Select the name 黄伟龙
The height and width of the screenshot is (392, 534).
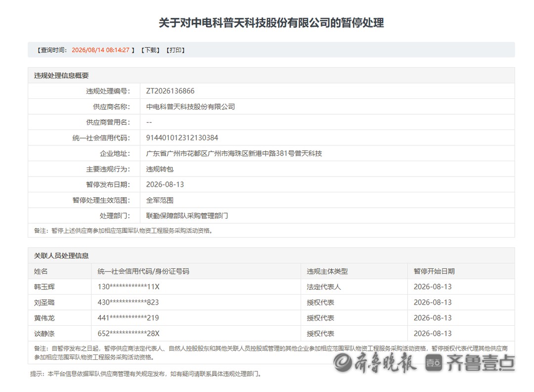(44, 318)
